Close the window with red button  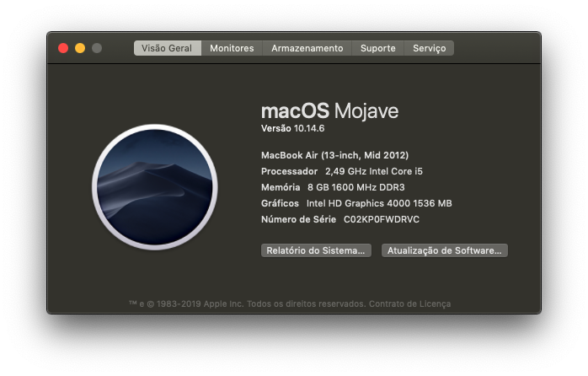[x=63, y=48]
